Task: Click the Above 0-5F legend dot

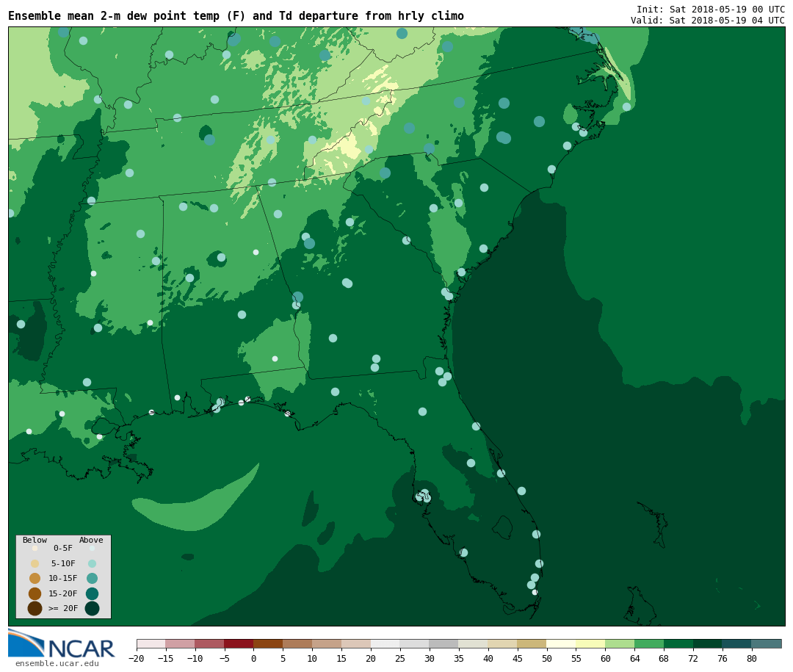Action: click(92, 548)
